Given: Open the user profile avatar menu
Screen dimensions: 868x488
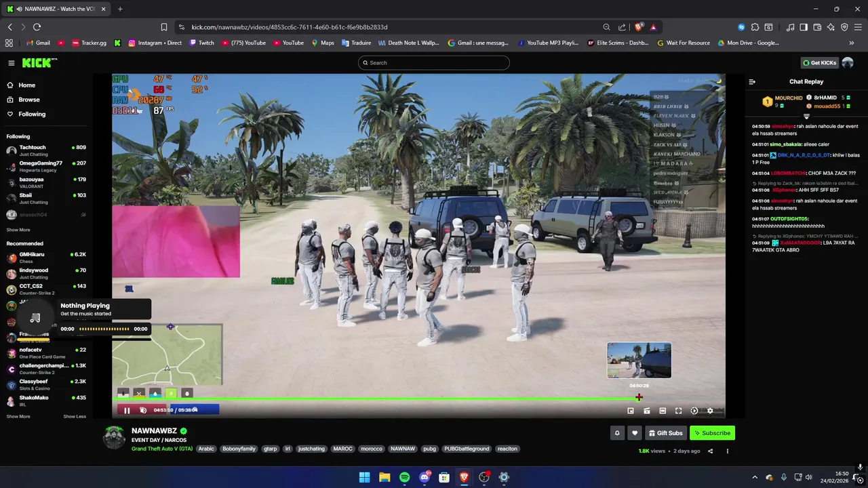Looking at the screenshot, I should 848,63.
